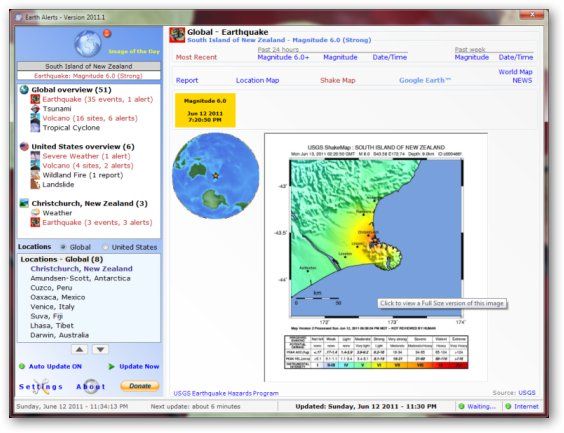Select Suva, Fiji location

click(x=46, y=316)
